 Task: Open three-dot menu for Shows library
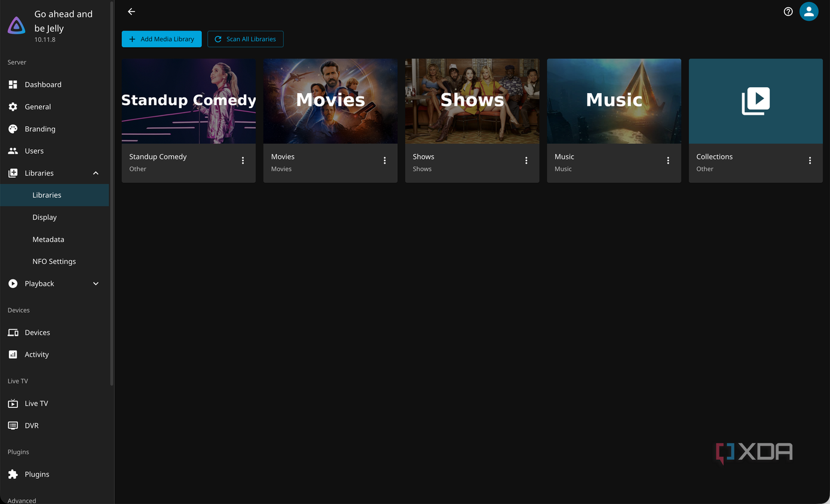click(526, 160)
